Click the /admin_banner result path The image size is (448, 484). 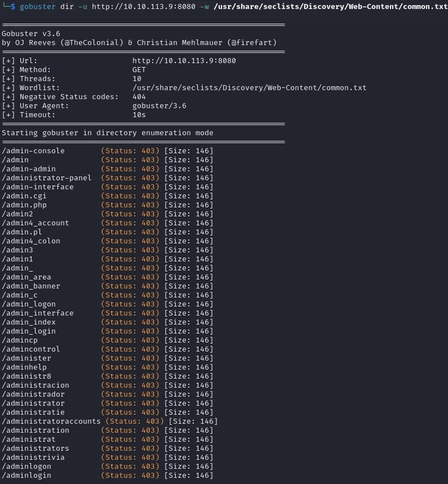coord(31,286)
